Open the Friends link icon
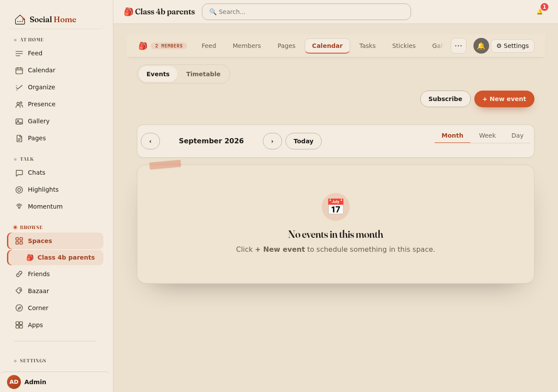558x392 pixels. click(x=19, y=274)
